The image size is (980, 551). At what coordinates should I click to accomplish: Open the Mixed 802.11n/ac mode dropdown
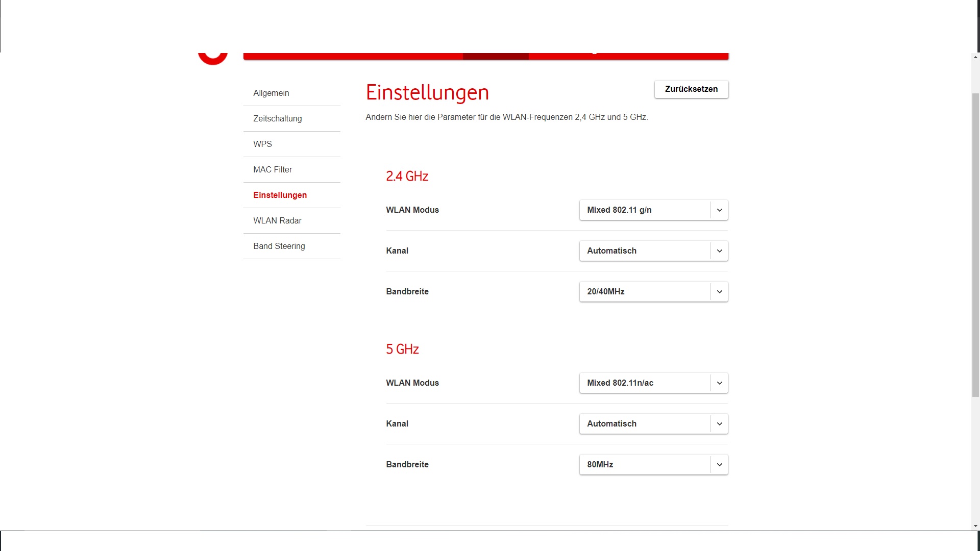click(644, 383)
